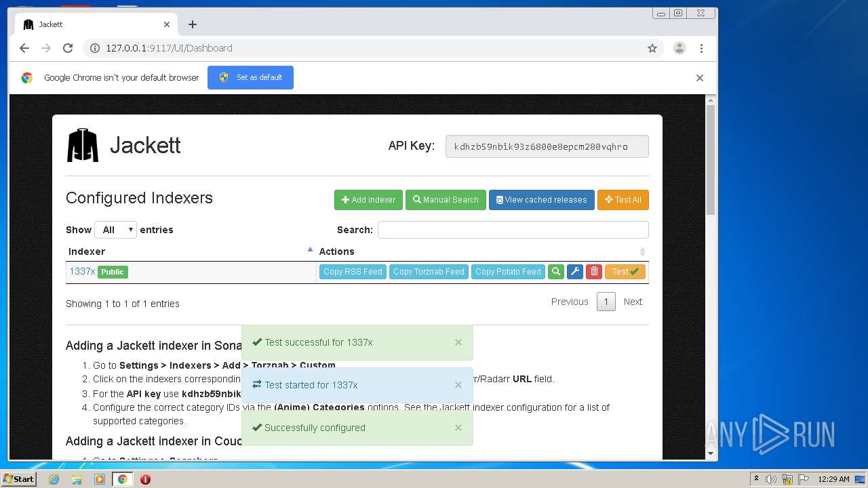This screenshot has width=868, height=488.
Task: Click Add indexer button
Action: tap(368, 200)
